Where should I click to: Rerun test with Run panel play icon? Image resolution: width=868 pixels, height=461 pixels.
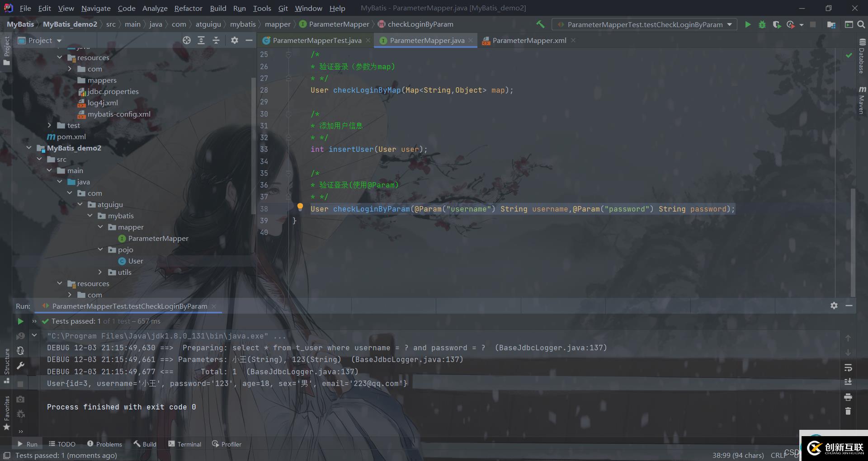pyautogui.click(x=20, y=321)
